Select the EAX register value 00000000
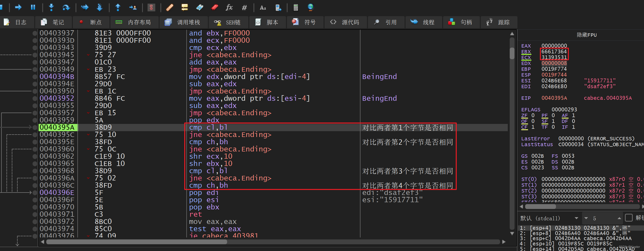Image resolution: width=644 pixels, height=251 pixels. pyautogui.click(x=554, y=46)
